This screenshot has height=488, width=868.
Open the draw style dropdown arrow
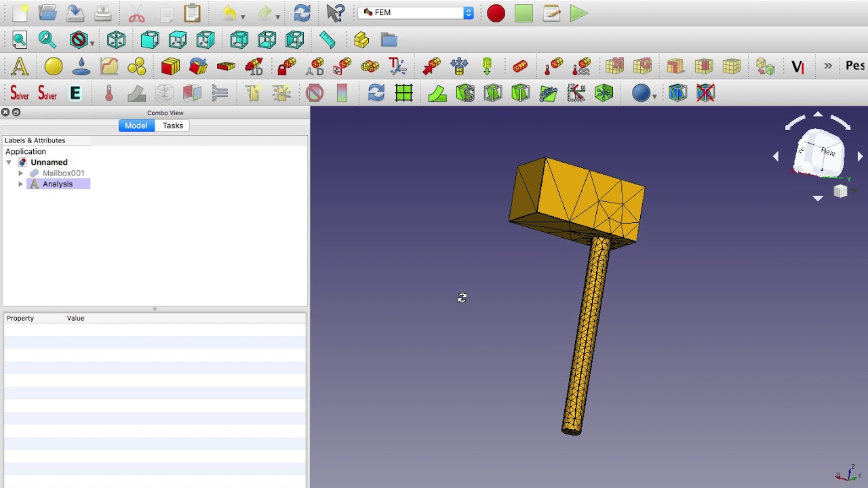coord(92,43)
